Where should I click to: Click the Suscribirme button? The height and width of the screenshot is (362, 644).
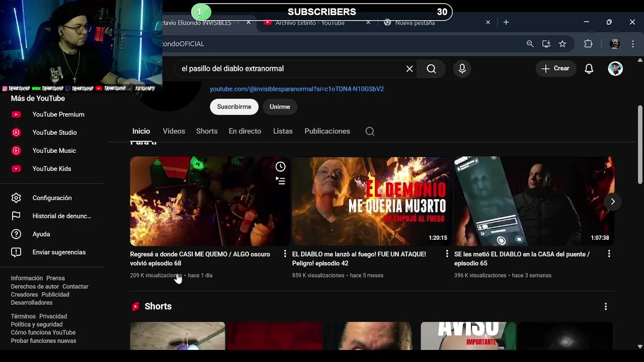[234, 107]
